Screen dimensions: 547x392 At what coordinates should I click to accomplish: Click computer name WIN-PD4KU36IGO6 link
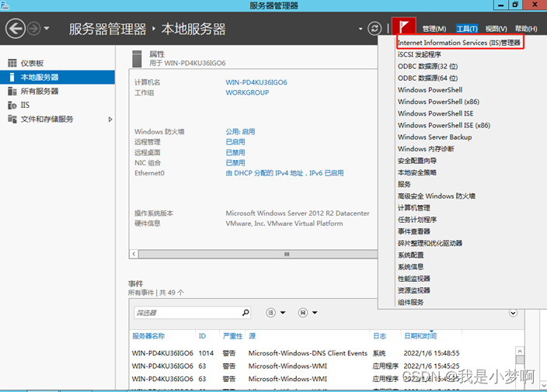tap(256, 82)
